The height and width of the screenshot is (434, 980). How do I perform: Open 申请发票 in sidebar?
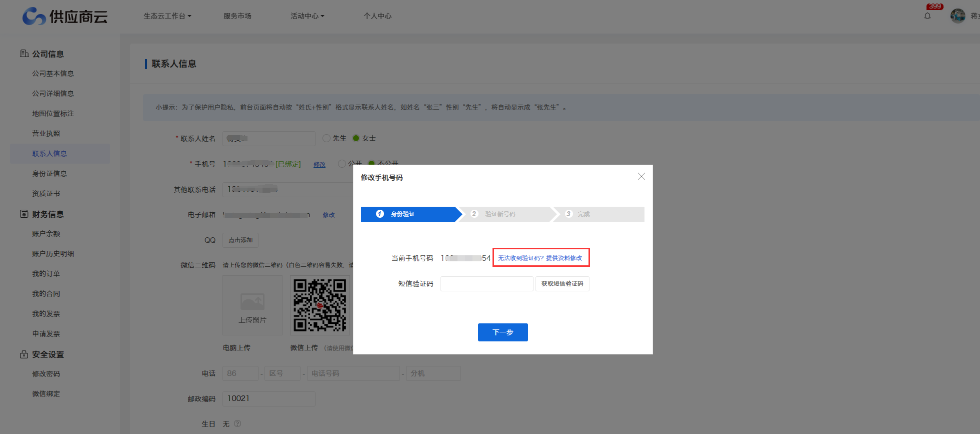tap(46, 334)
